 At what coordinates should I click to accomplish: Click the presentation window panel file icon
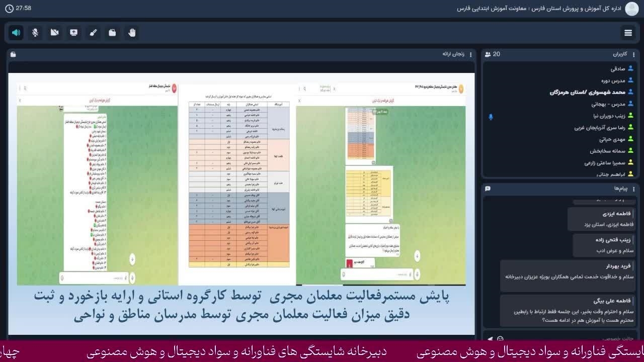tap(13, 54)
